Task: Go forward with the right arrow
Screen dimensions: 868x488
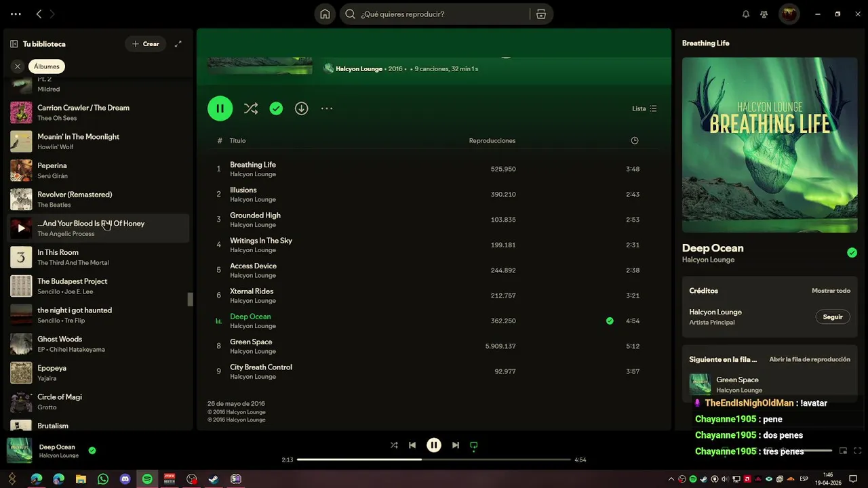Action: tap(52, 14)
